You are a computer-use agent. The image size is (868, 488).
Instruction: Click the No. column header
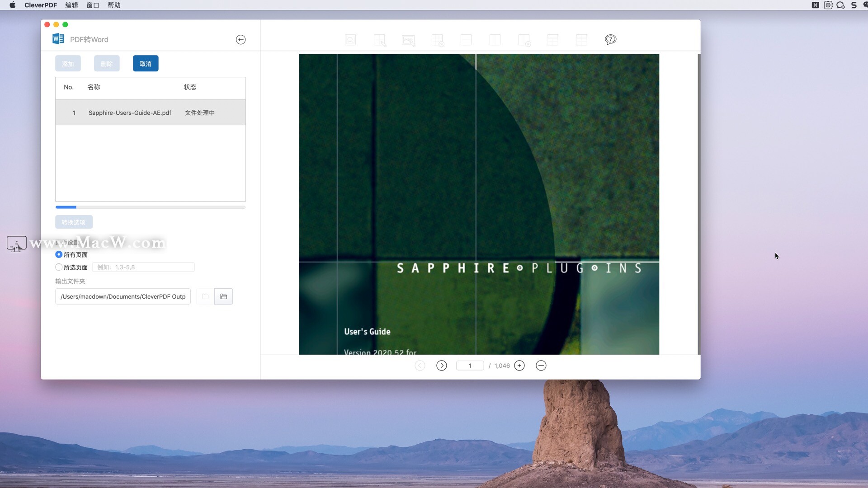click(x=69, y=87)
